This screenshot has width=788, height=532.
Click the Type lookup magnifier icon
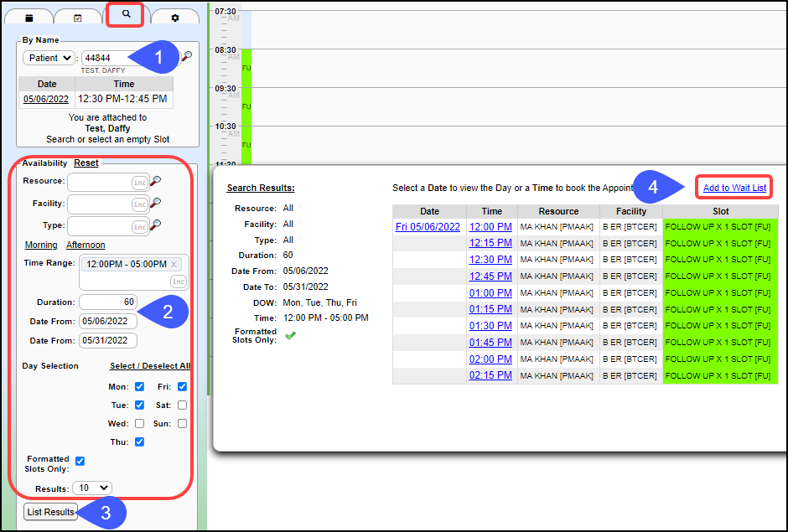(x=156, y=225)
